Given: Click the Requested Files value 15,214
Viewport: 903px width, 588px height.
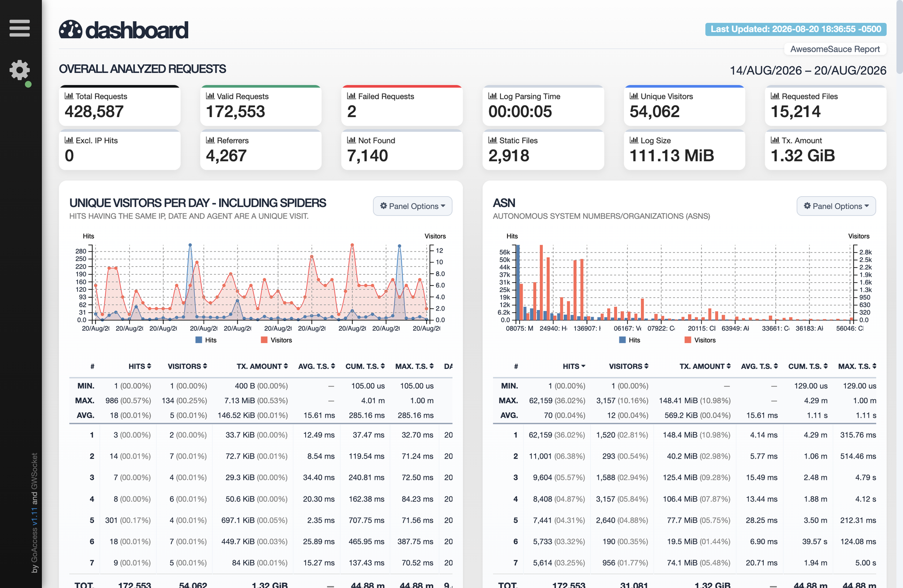Looking at the screenshot, I should (796, 111).
